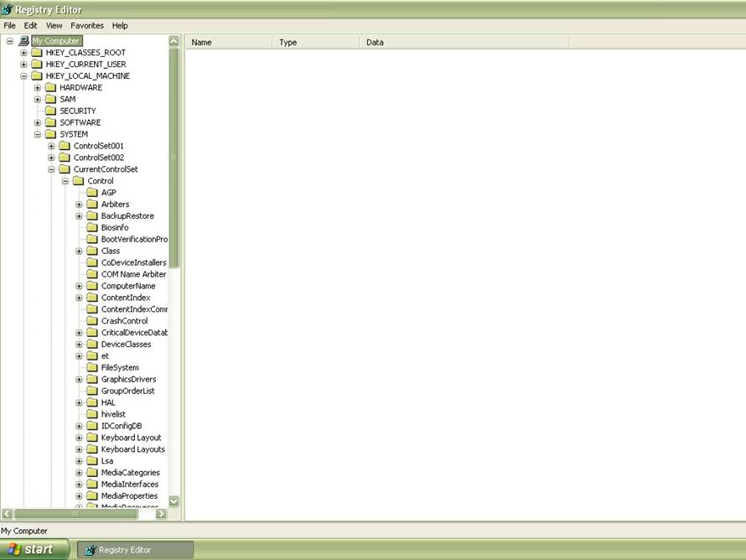Click the Registry Editor title bar icon
This screenshot has height=560, width=746.
[x=8, y=9]
